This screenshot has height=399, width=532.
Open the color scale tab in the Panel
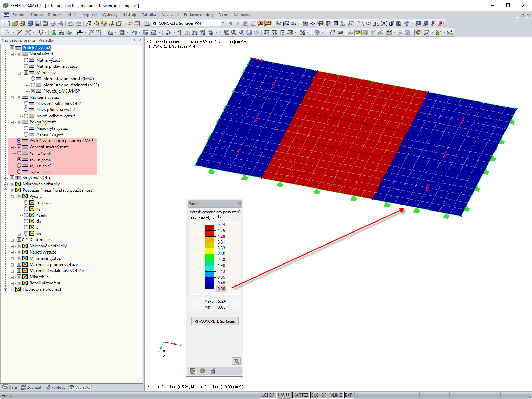coord(192,371)
